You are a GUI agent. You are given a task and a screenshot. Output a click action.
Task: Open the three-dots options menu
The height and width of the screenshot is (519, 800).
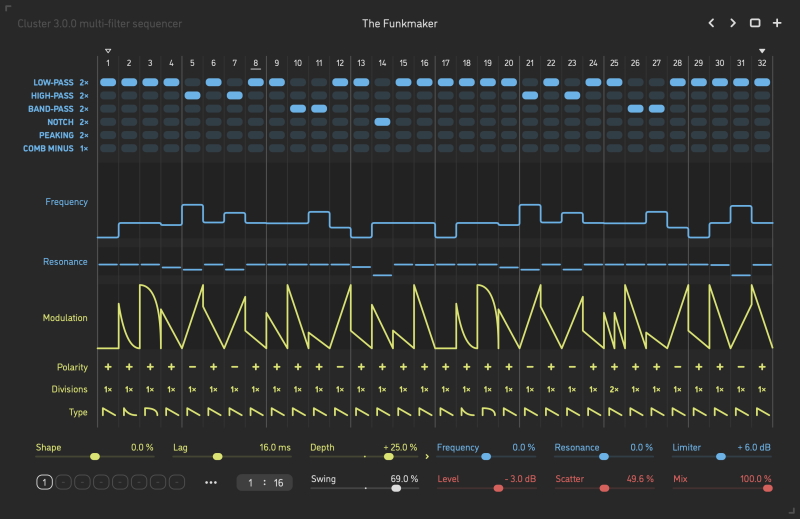211,482
